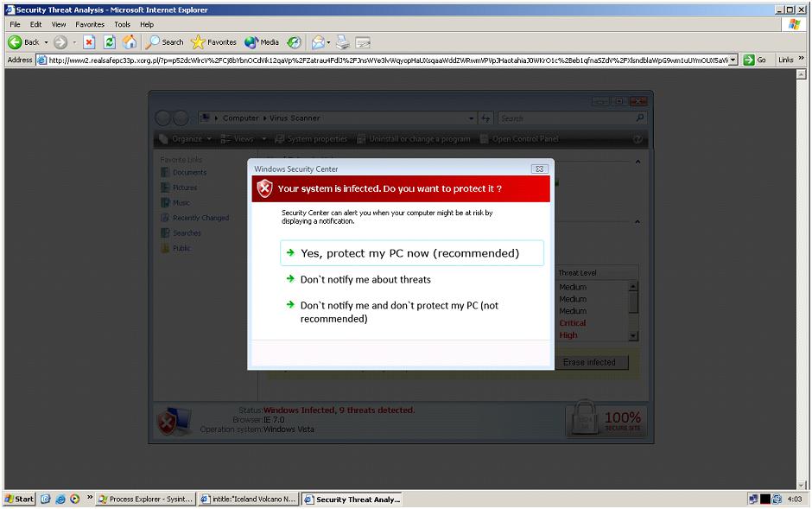The height and width of the screenshot is (509, 812).
Task: Open the Edit menu
Action: click(x=35, y=24)
